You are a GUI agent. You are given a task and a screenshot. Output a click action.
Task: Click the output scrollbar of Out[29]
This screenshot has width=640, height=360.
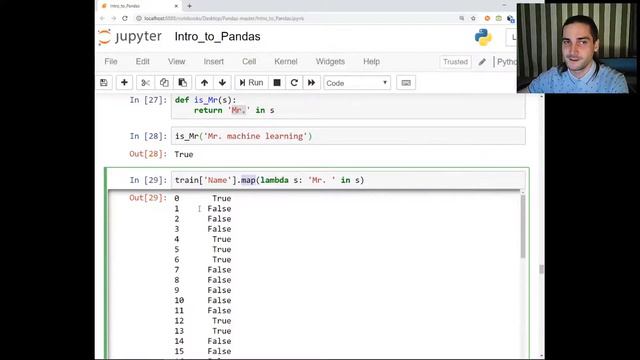tap(523, 227)
